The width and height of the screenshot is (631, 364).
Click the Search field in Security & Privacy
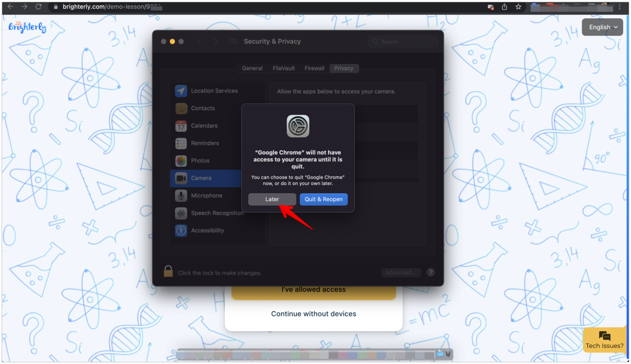[x=403, y=41]
